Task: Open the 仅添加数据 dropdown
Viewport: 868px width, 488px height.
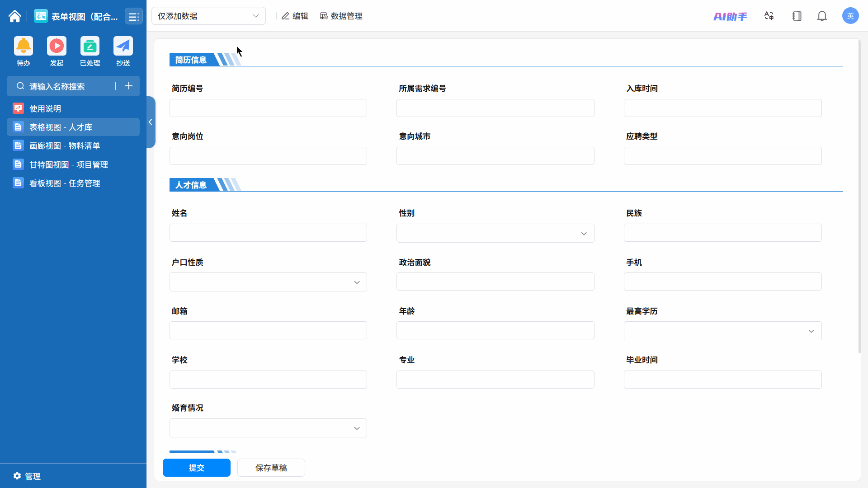Action: click(208, 16)
